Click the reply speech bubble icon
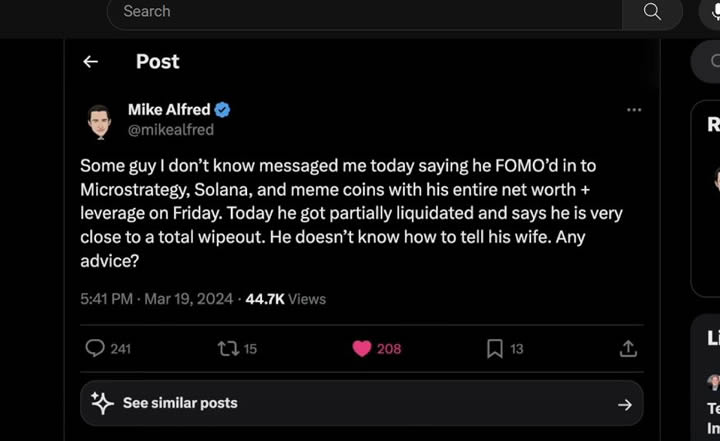The image size is (720, 441). (x=95, y=348)
